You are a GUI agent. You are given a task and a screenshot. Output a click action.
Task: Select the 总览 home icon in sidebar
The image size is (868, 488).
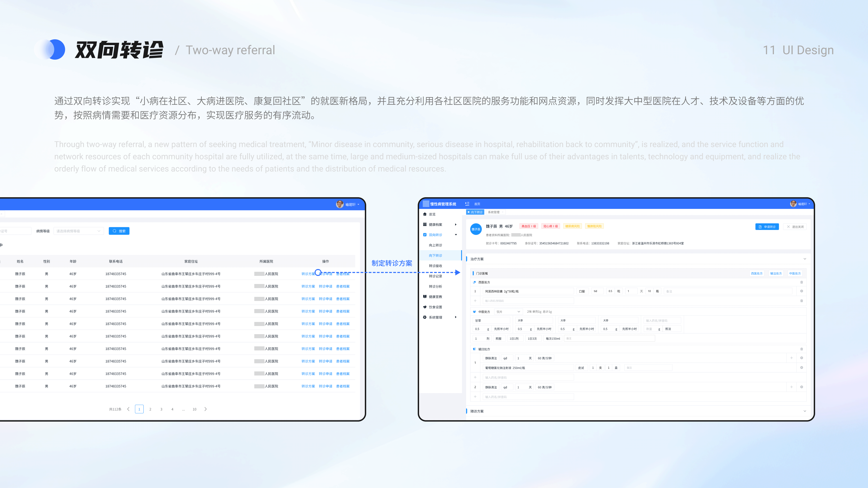point(425,214)
